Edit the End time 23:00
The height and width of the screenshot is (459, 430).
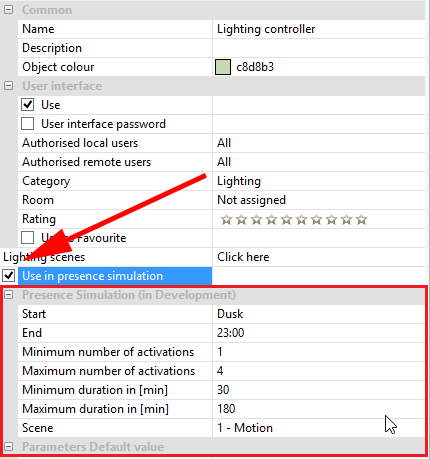coord(230,333)
